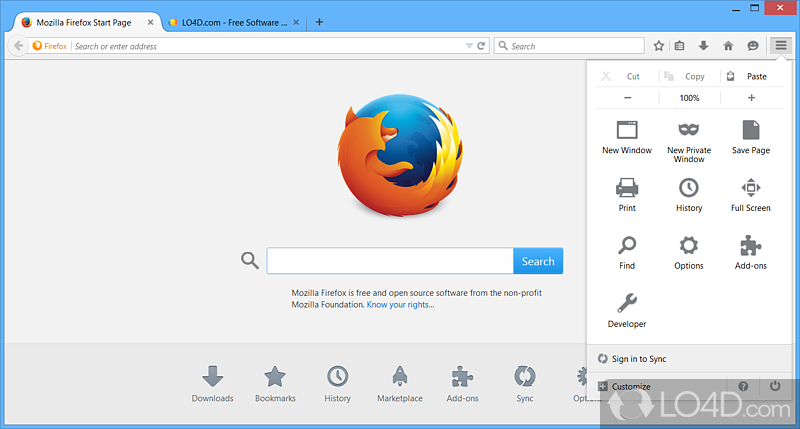This screenshot has height=429, width=800.
Task: Zoom out with the minus button
Action: 627,98
